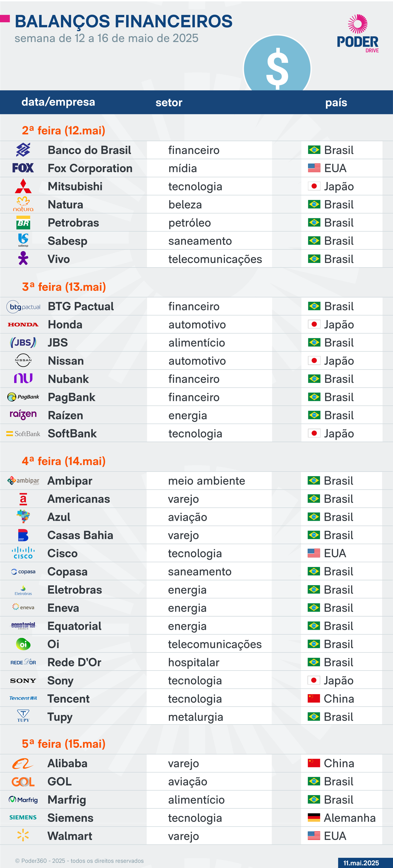Screen dimensions: 393x868
Task: Click the purple Vivo logo
Action: [x=23, y=259]
